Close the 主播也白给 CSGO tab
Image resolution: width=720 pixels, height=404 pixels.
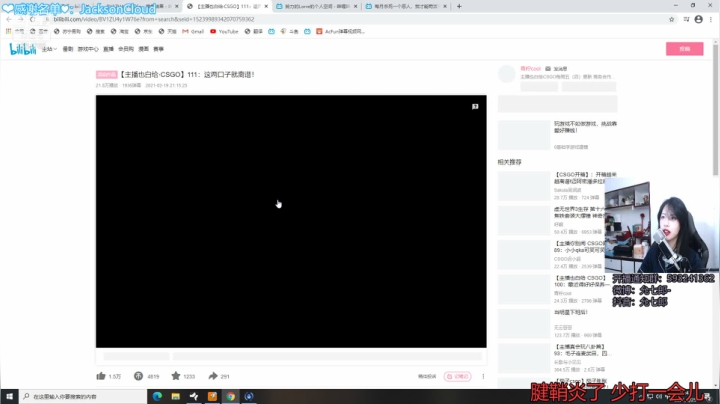[266, 6]
